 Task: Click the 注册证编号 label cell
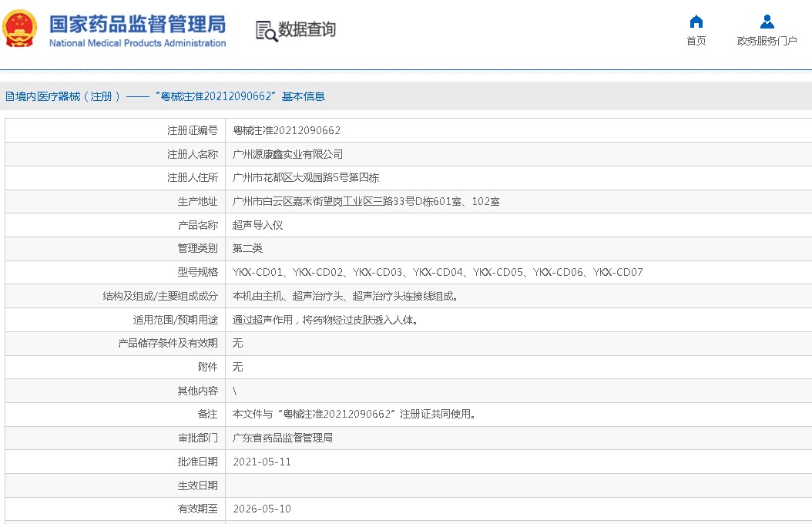pyautogui.click(x=193, y=130)
